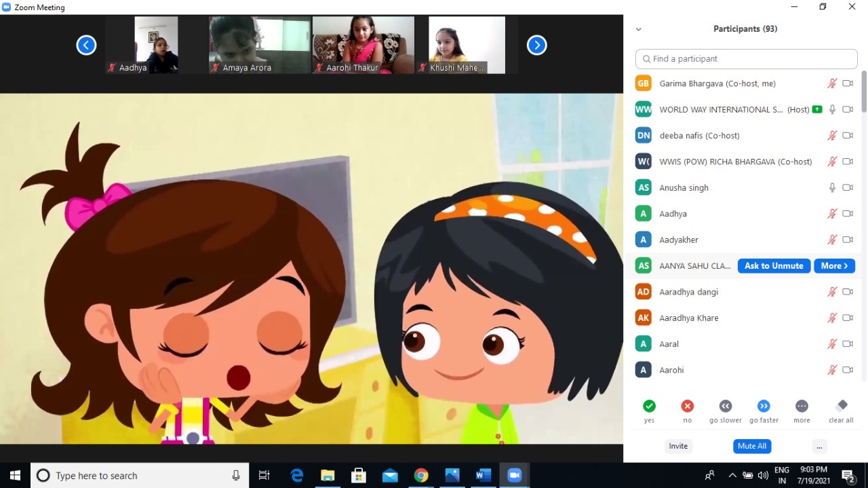Image resolution: width=868 pixels, height=488 pixels.
Task: Click the red 'no' reaction icon
Action: coord(688,406)
